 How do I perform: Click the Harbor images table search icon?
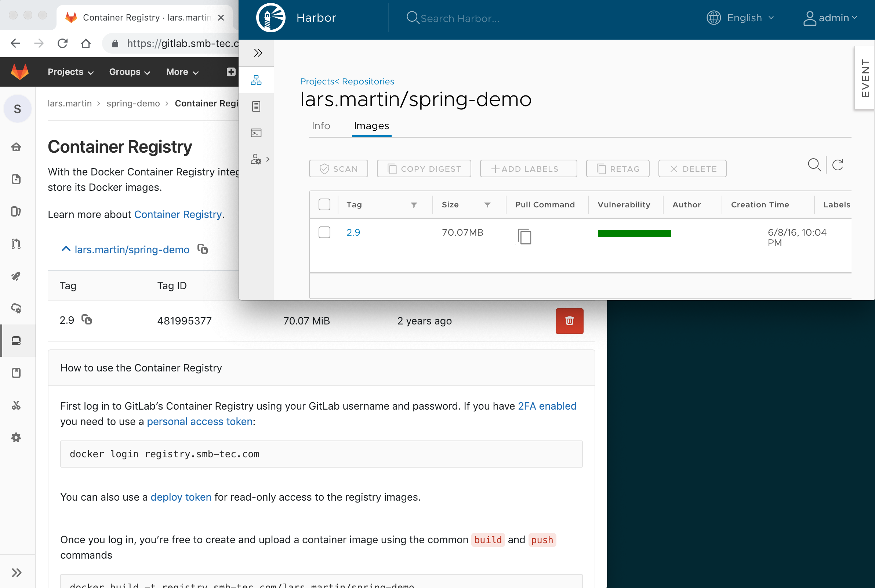(814, 165)
